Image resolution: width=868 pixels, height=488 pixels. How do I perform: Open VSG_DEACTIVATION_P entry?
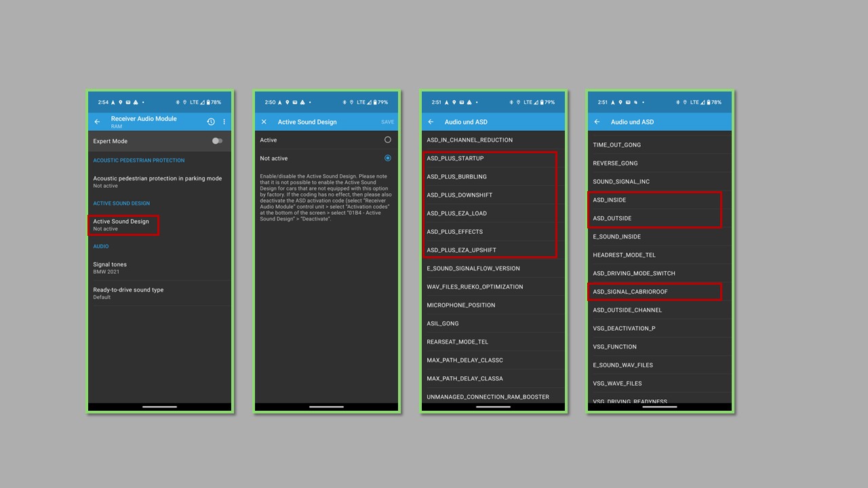[x=660, y=328]
